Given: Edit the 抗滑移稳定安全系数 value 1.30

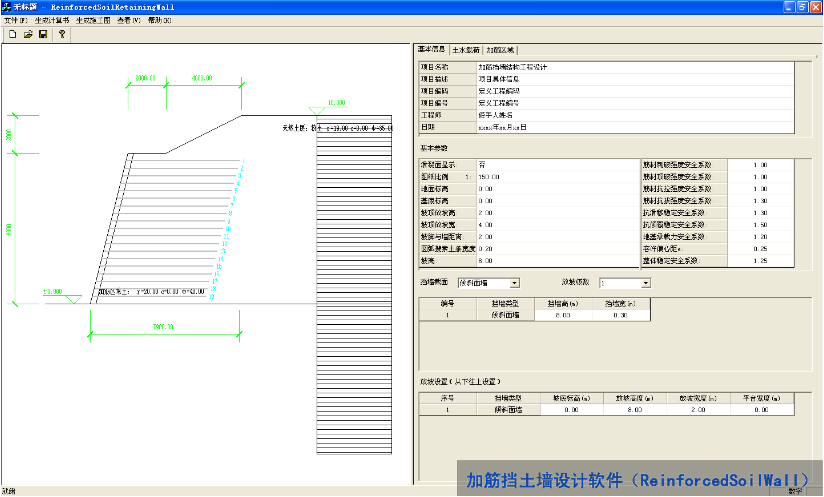Looking at the screenshot, I should [x=760, y=213].
